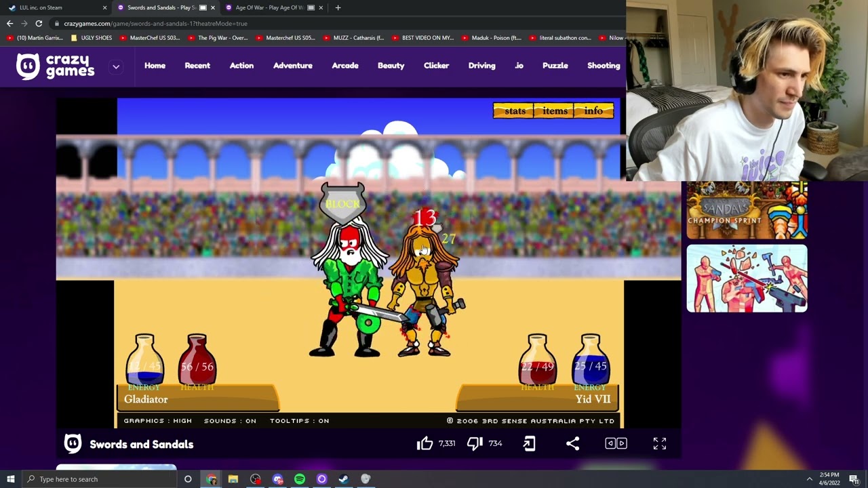This screenshot has height=488, width=868.
Task: Open the Driving category
Action: pyautogui.click(x=481, y=66)
